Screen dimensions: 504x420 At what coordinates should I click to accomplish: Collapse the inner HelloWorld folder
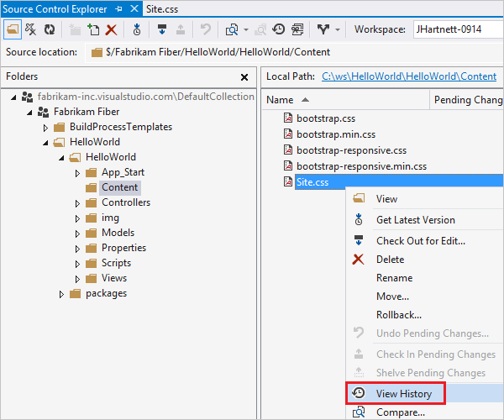(x=61, y=157)
